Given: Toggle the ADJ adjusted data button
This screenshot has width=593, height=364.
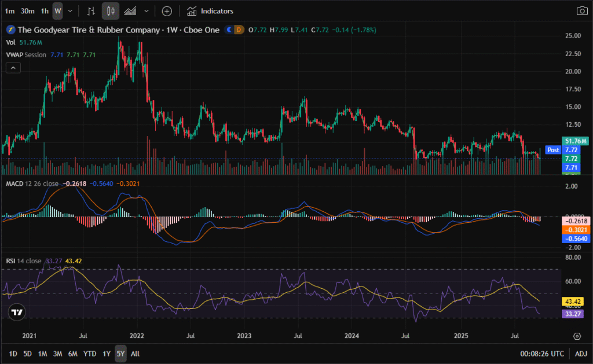Looking at the screenshot, I should coord(581,354).
